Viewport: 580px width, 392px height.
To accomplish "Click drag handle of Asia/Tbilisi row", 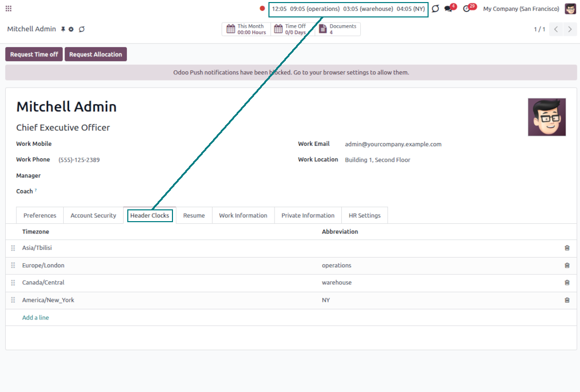I will [13, 248].
